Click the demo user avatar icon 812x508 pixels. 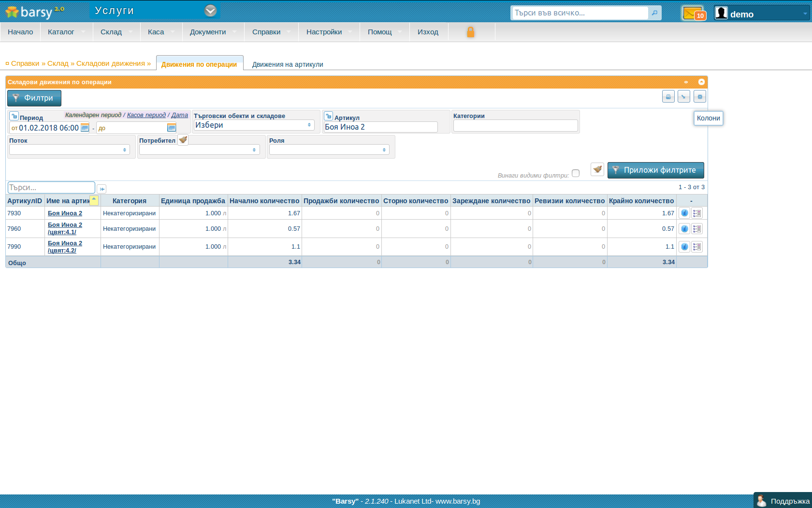tap(721, 13)
